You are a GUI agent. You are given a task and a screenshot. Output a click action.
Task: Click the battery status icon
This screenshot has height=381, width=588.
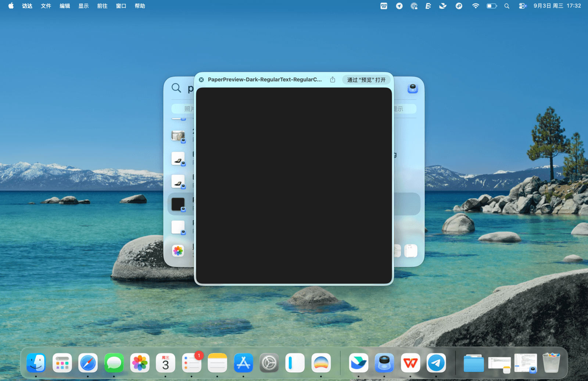coord(491,6)
